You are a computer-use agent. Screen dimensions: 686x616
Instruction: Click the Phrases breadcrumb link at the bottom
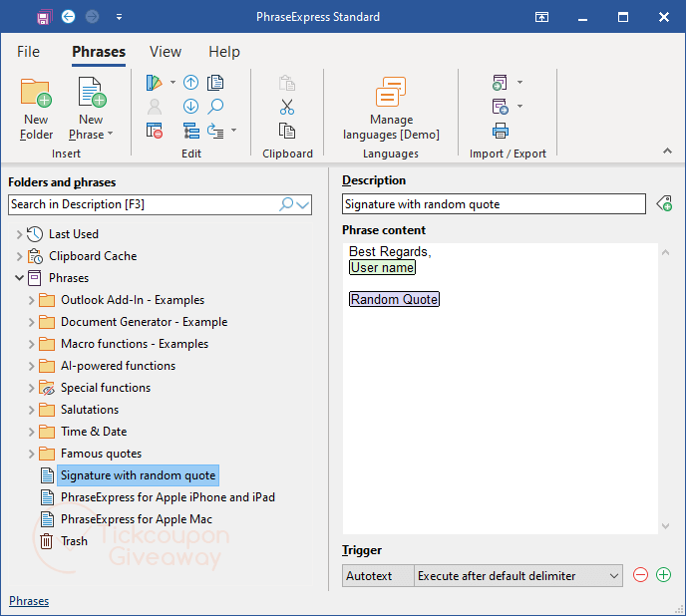tap(29, 601)
